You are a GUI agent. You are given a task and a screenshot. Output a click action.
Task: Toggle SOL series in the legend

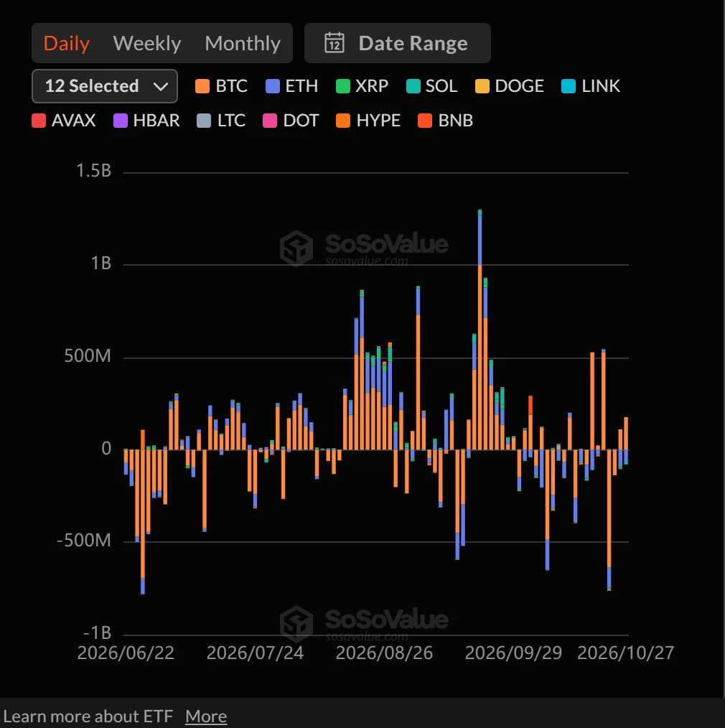click(431, 86)
